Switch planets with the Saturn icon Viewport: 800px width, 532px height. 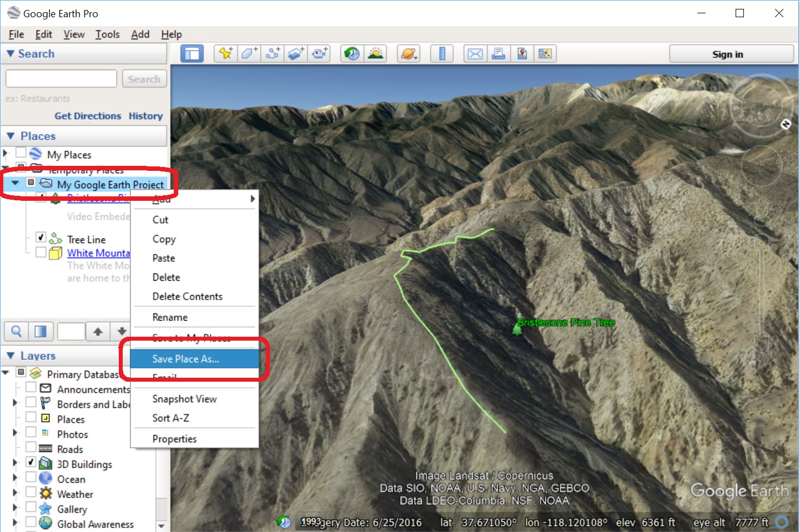click(409, 54)
